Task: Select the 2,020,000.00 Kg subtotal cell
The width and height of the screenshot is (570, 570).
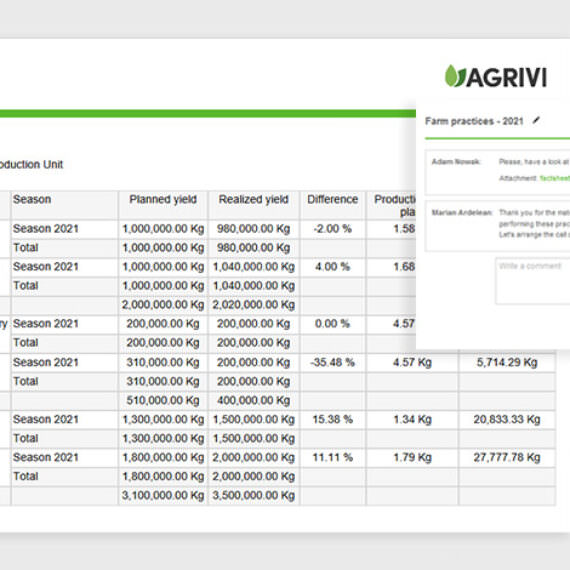Action: [x=253, y=305]
